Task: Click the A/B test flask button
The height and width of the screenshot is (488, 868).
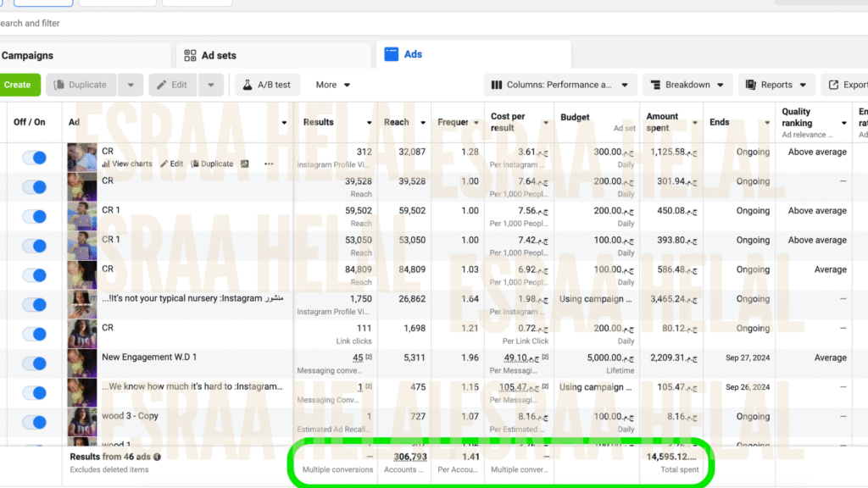Action: 267,85
